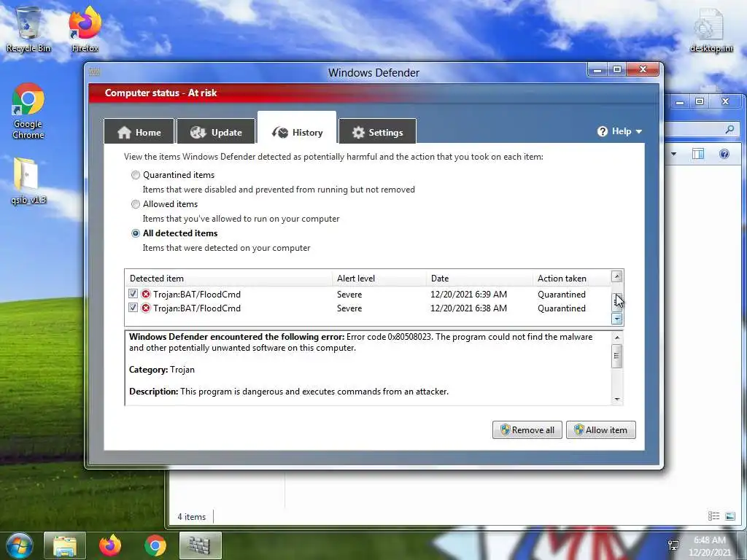
Task: Uncheck the Trojan detected at 6:39 AM
Action: [133, 294]
